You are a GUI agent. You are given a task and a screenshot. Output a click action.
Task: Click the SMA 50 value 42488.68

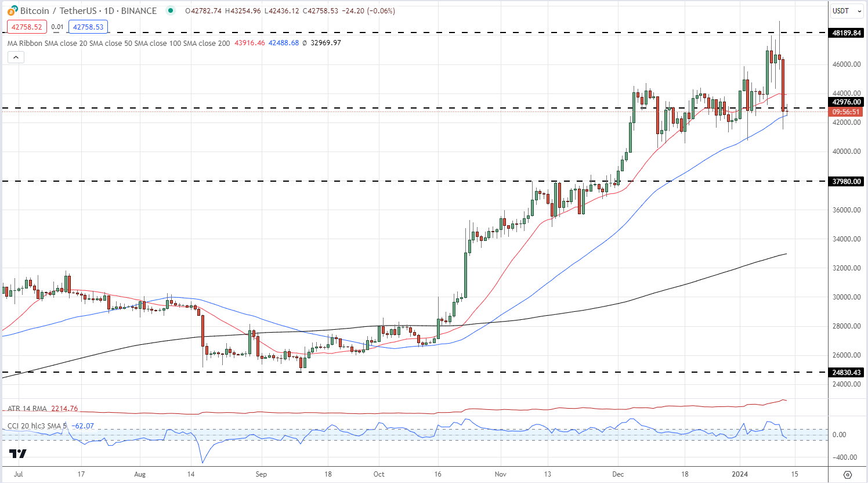tap(284, 43)
